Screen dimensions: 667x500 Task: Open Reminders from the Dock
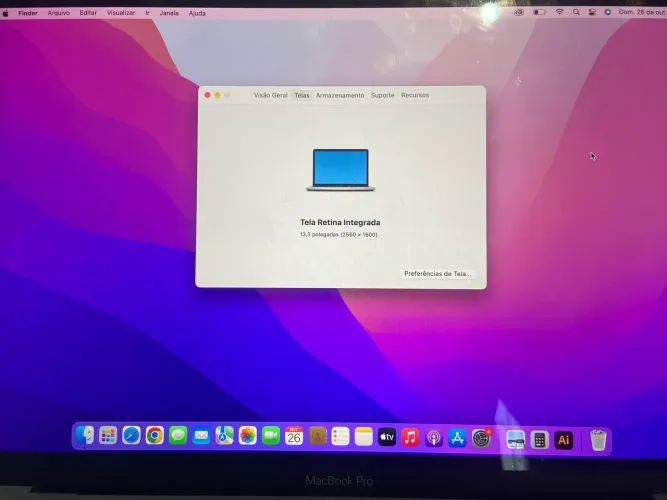tap(340, 437)
